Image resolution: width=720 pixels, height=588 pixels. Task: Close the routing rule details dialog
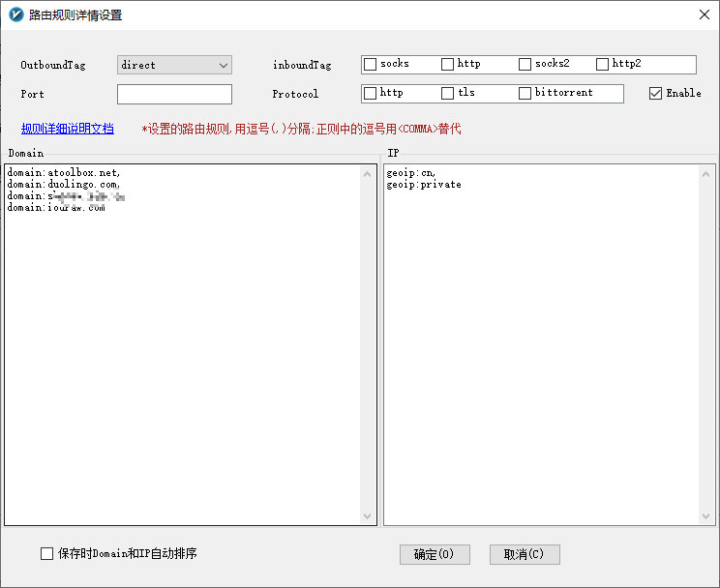(704, 15)
